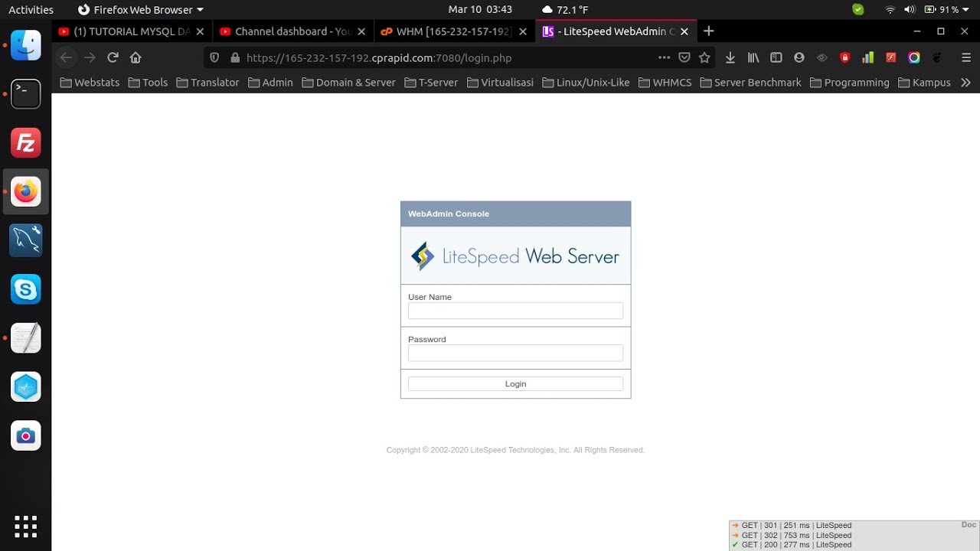Go to the Firefox home page
Screen dimensions: 980x551
pos(136,57)
